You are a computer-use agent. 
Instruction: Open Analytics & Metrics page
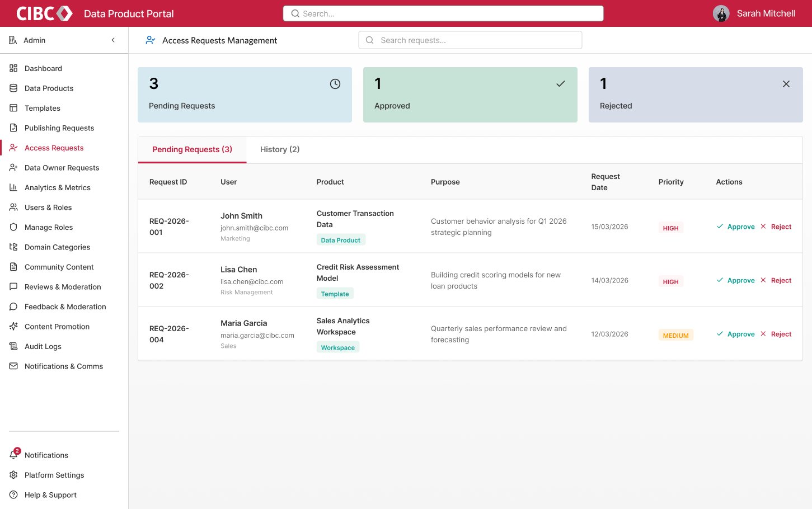(x=64, y=187)
